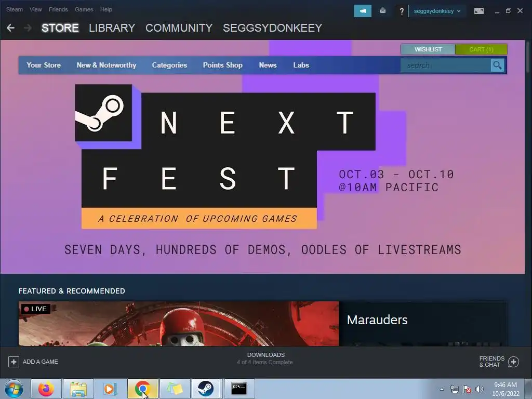
Task: Click the Steam taskbar icon
Action: 206,389
